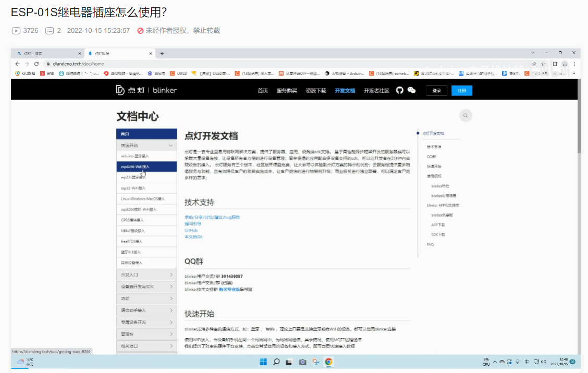This screenshot has height=373, width=588.
Task: Show hidden tray icons chevron
Action: tap(495, 362)
